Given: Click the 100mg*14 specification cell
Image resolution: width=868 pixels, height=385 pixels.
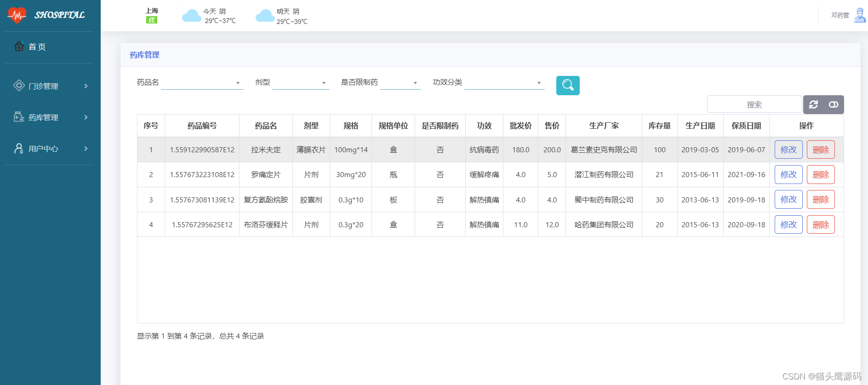Looking at the screenshot, I should click(x=351, y=150).
